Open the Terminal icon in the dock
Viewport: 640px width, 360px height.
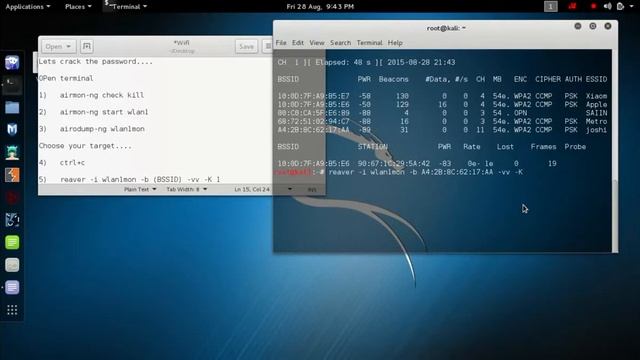click(12, 85)
